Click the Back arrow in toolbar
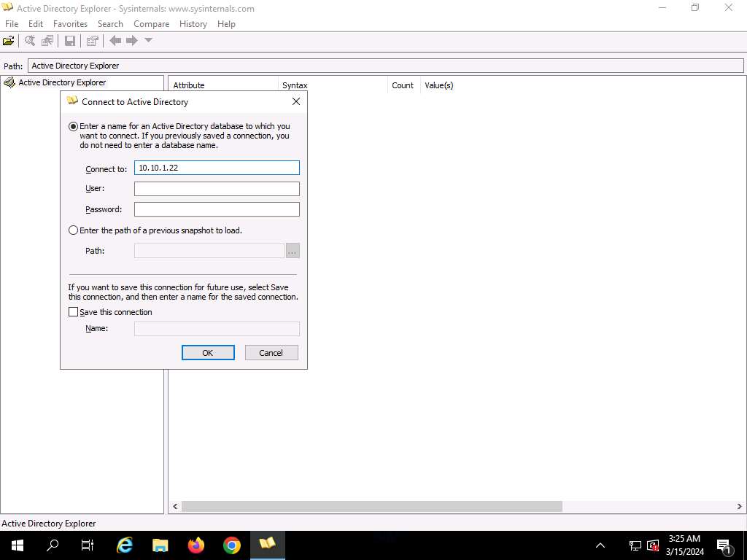The image size is (747, 560). (x=115, y=41)
